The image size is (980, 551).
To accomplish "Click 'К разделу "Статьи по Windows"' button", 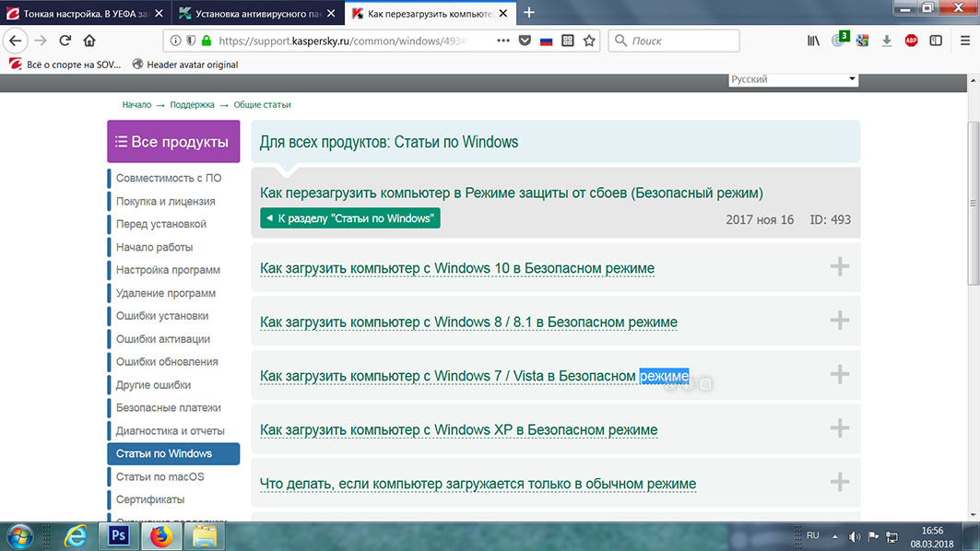I will click(350, 218).
